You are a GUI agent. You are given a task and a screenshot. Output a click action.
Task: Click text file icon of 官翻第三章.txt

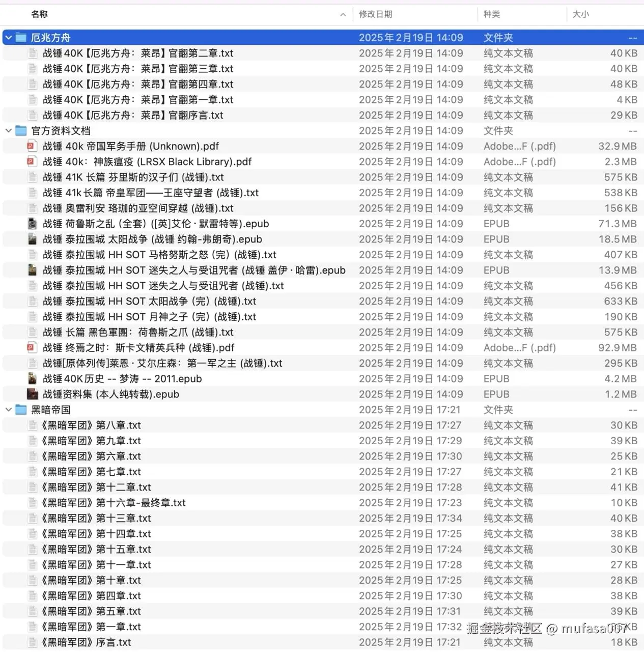pos(33,69)
